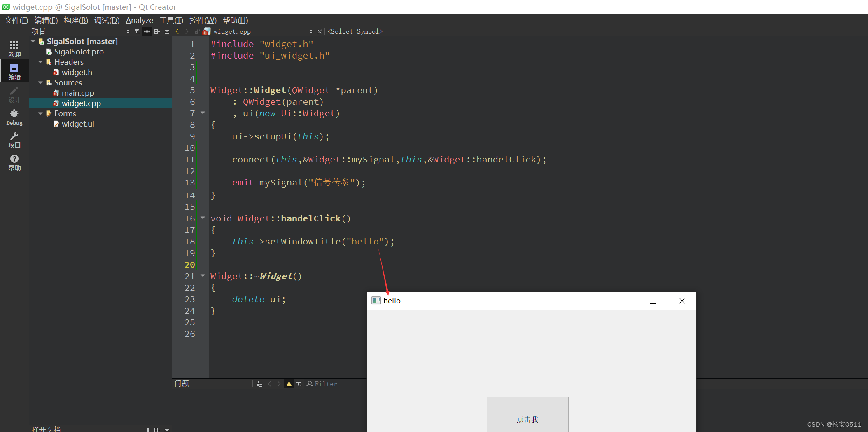Select widget.cpp in project tree
The width and height of the screenshot is (868, 432).
point(81,103)
